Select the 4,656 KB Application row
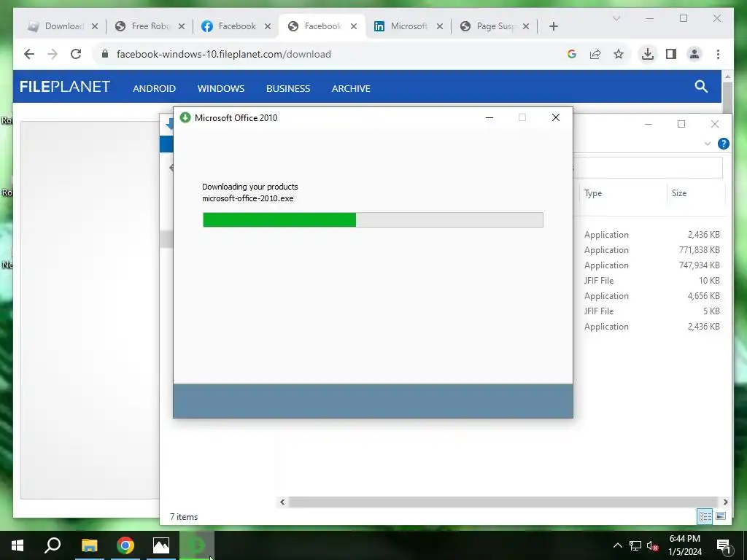The width and height of the screenshot is (747, 560). coord(651,296)
